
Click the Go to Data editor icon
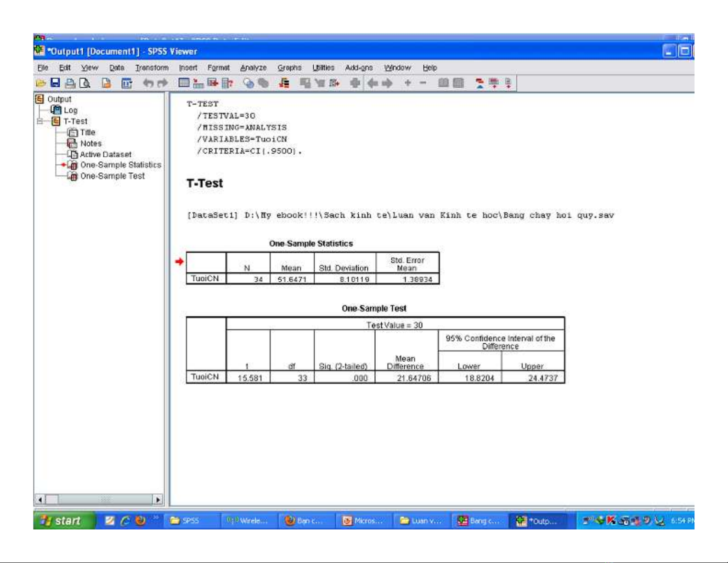coord(184,83)
